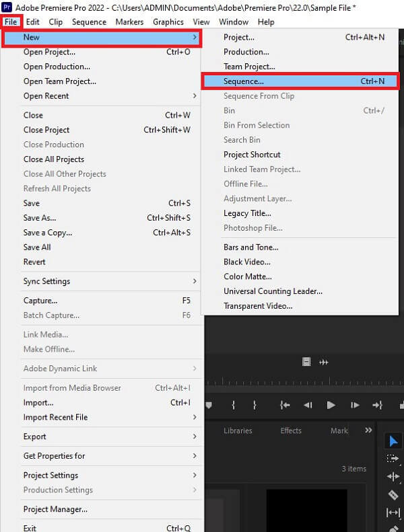Click Play in the source monitor
The height and width of the screenshot is (532, 404).
point(331,405)
